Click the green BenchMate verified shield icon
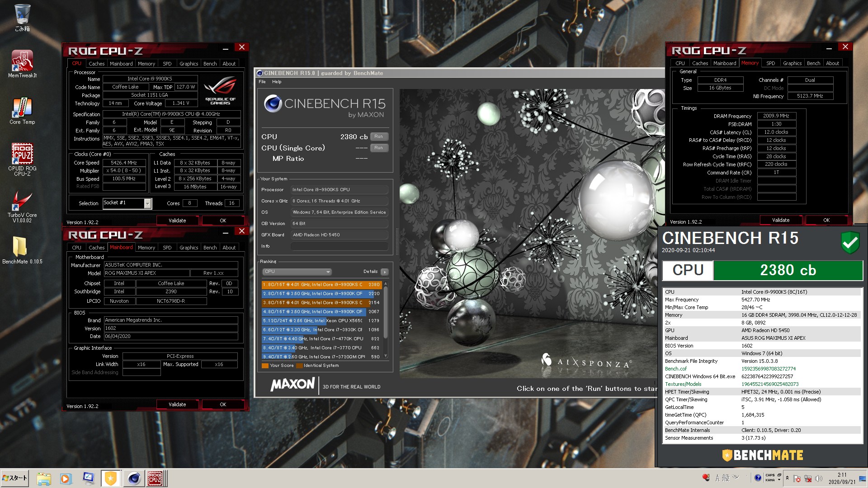 tap(850, 242)
